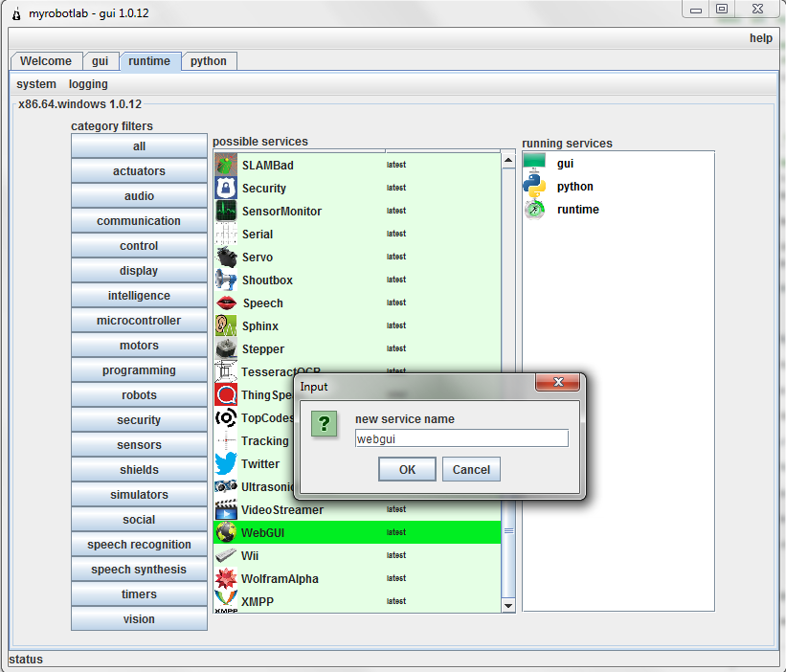
Task: Open the help menu
Action: tap(761, 38)
